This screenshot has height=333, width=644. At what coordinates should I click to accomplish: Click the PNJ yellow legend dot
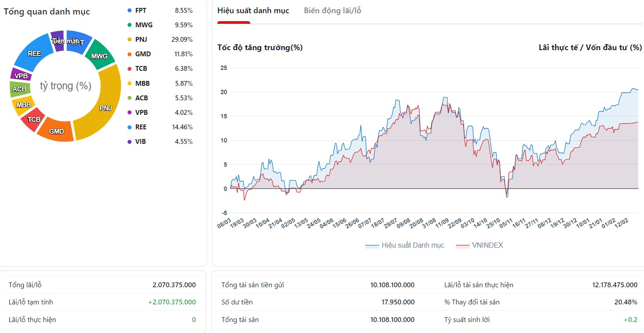coord(129,40)
